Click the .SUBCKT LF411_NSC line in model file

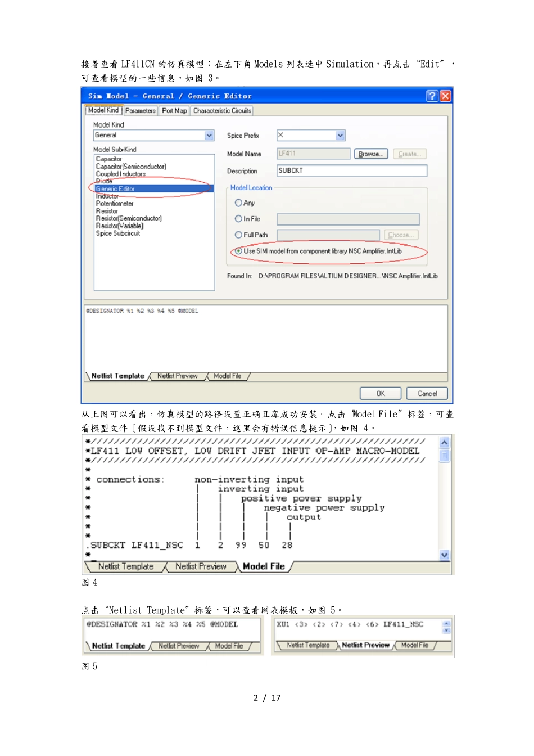click(x=189, y=545)
